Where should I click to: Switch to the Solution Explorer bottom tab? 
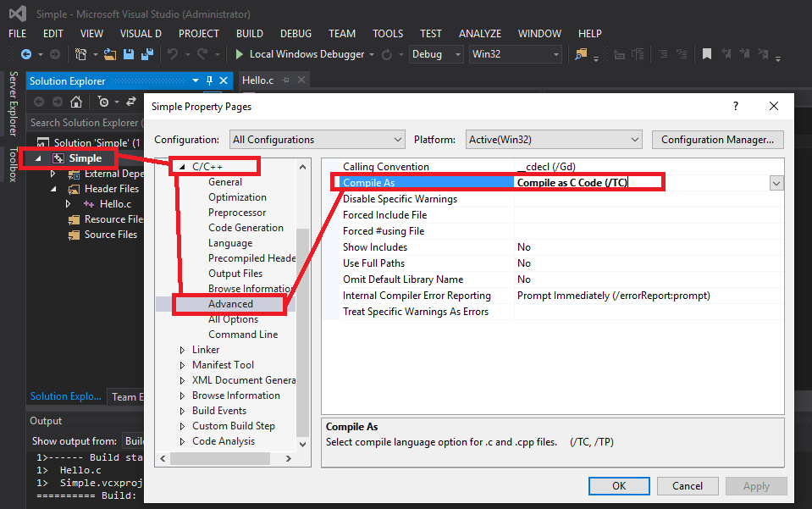point(66,396)
